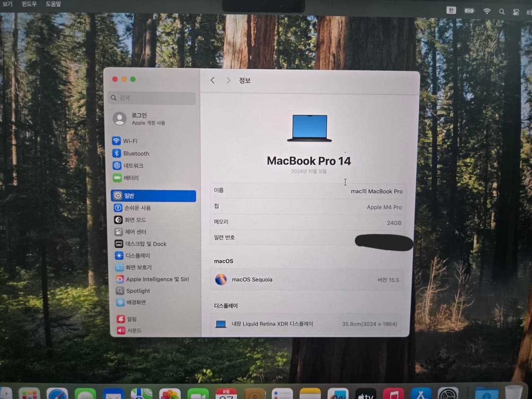Open the 도움말 (Help) menu
Image resolution: width=532 pixels, height=399 pixels.
[x=53, y=4]
